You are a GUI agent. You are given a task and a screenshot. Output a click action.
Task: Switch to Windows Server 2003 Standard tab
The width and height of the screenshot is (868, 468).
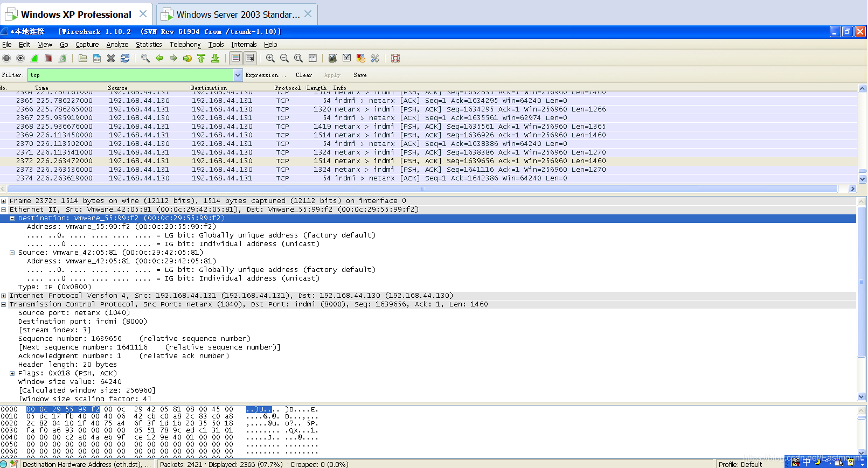[x=237, y=15]
